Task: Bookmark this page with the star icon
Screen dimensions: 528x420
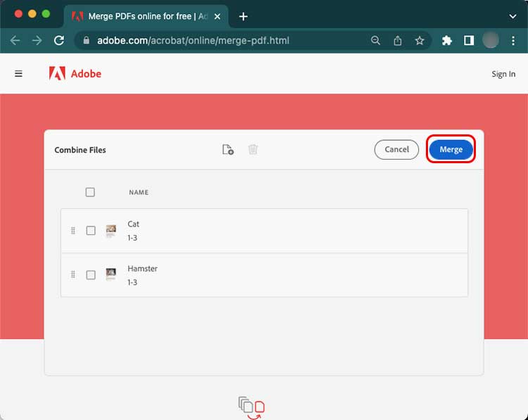Action: click(x=420, y=41)
